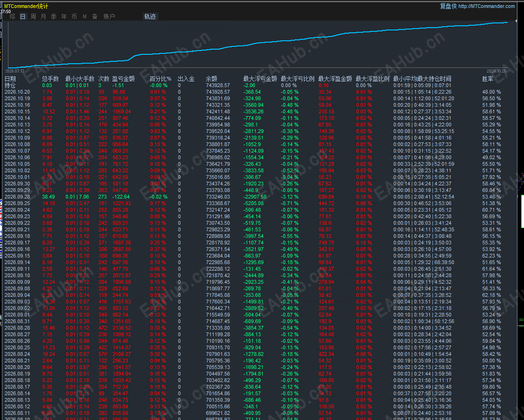Select the 币 currency tab
Screen dimensions: 524x420
coord(74,16)
